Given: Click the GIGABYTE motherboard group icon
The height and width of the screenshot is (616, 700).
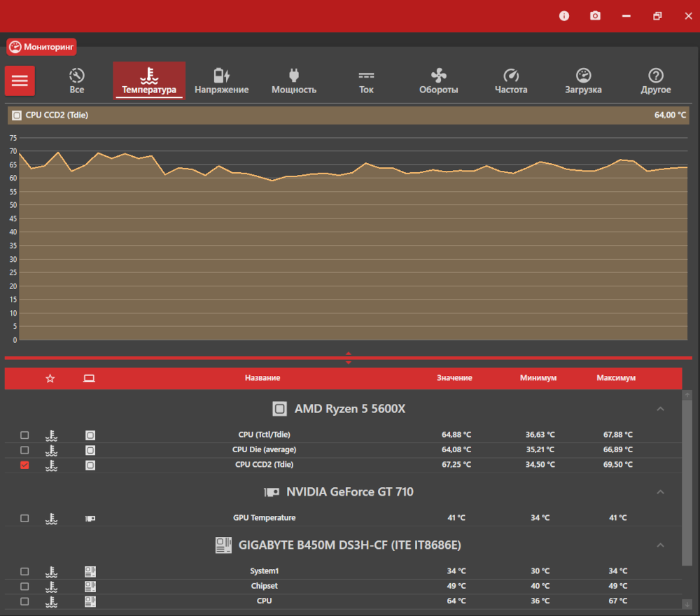Looking at the screenshot, I should click(x=223, y=545).
